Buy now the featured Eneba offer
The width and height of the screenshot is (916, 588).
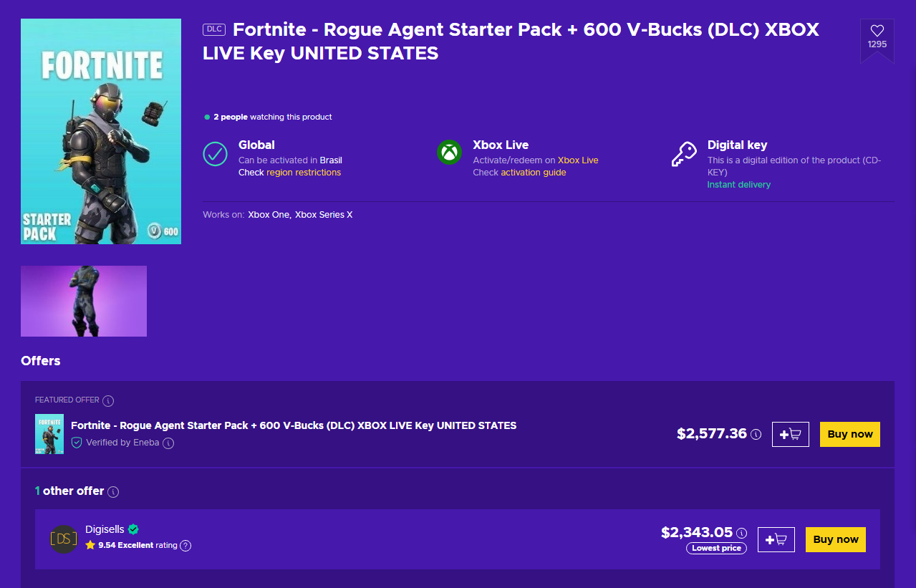click(x=850, y=434)
